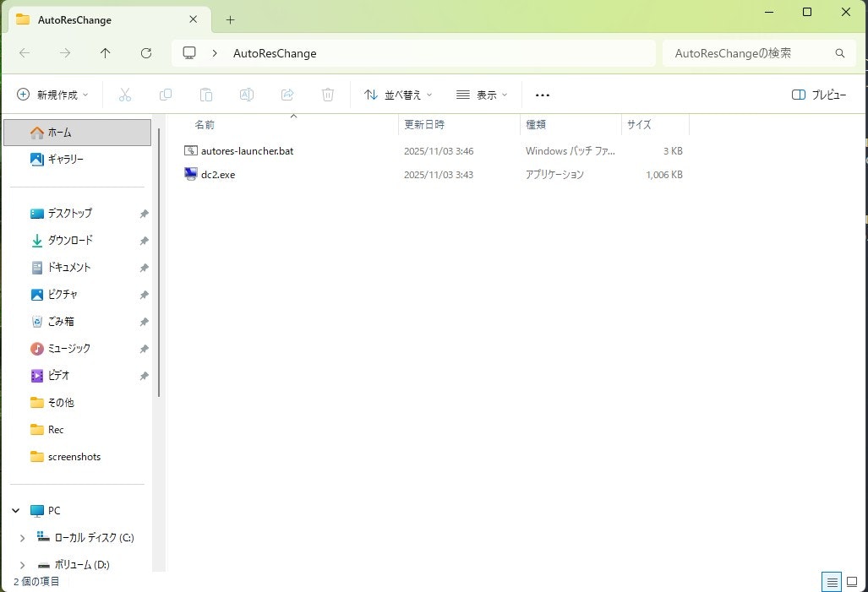The width and height of the screenshot is (868, 592).
Task: Select file name autores-launcher.bat
Action: pos(247,151)
